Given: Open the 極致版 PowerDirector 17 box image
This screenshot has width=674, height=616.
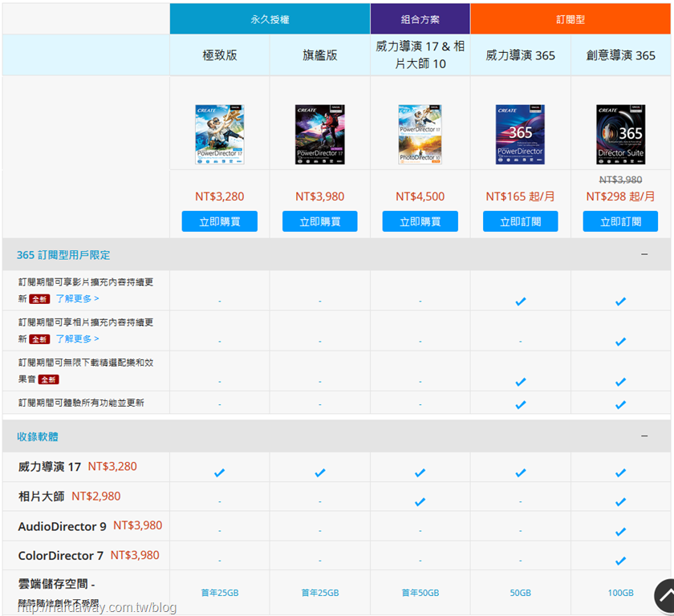Looking at the screenshot, I should (x=220, y=135).
